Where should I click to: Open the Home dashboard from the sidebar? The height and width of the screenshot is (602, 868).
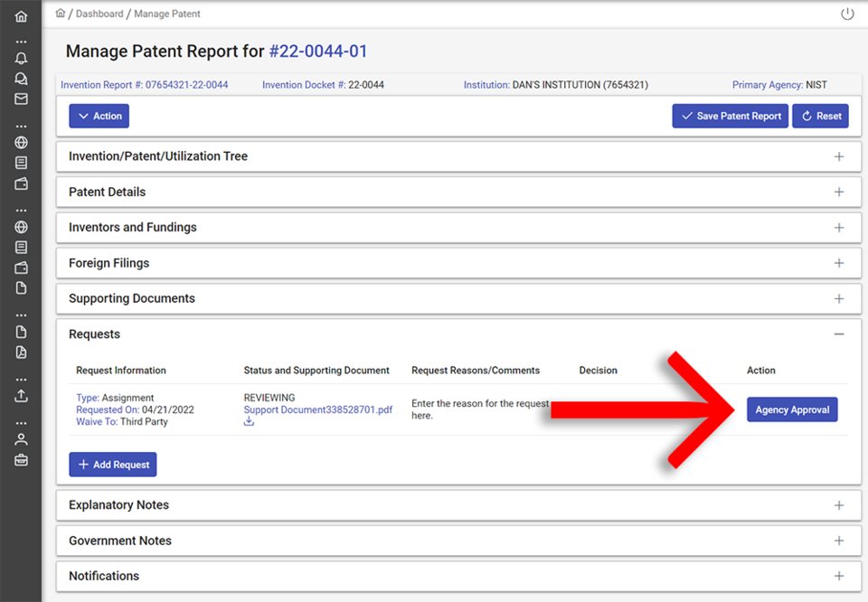[x=22, y=15]
